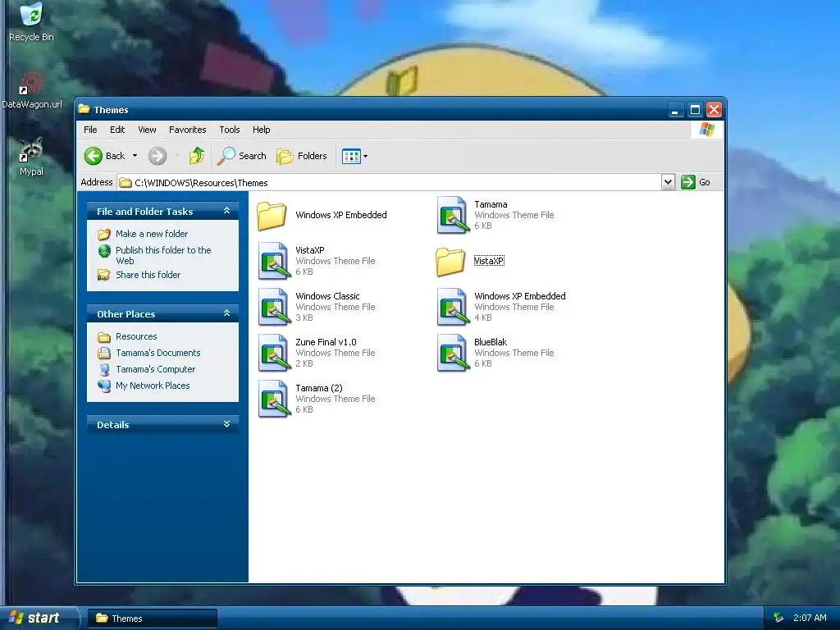
Task: Select the Tamama theme file icon
Action: coord(453,216)
